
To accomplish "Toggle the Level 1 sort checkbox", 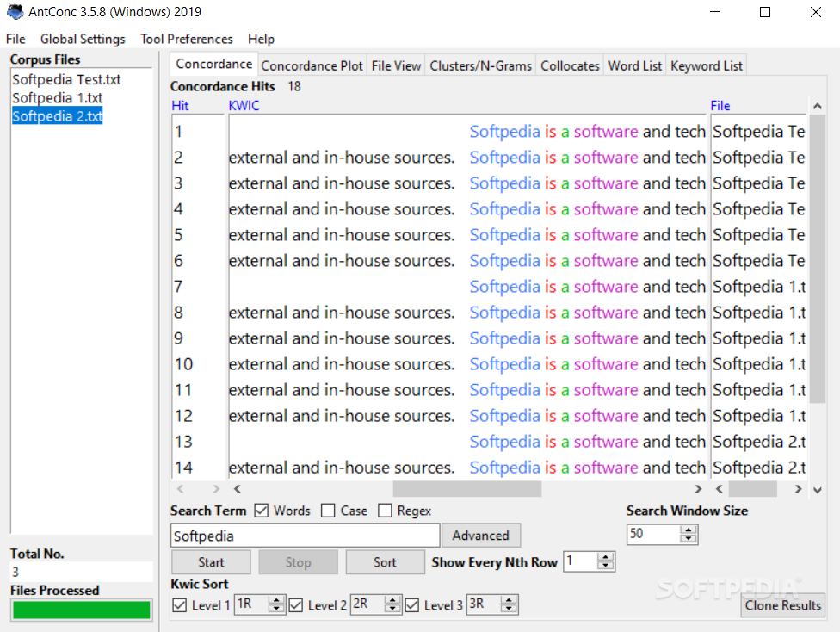I will tap(180, 605).
